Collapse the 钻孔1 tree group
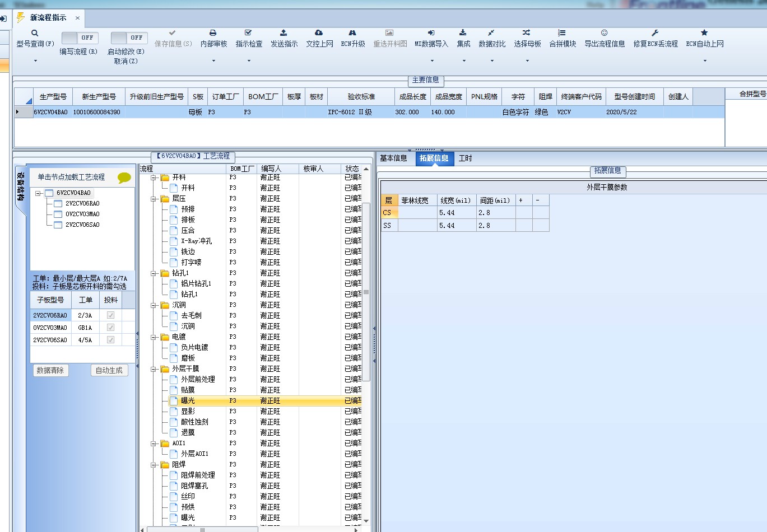The height and width of the screenshot is (532, 767). (x=154, y=273)
